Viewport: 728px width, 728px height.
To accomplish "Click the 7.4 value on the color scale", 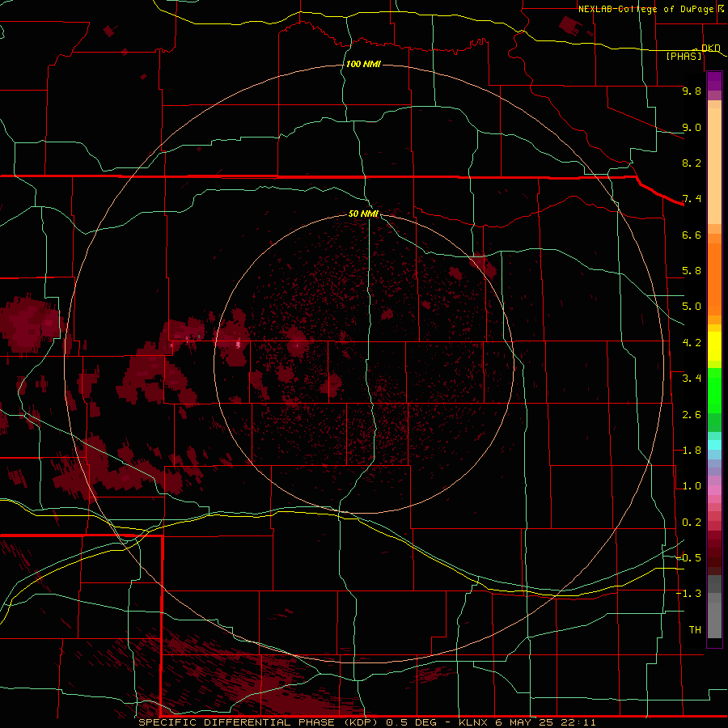I will tap(692, 199).
